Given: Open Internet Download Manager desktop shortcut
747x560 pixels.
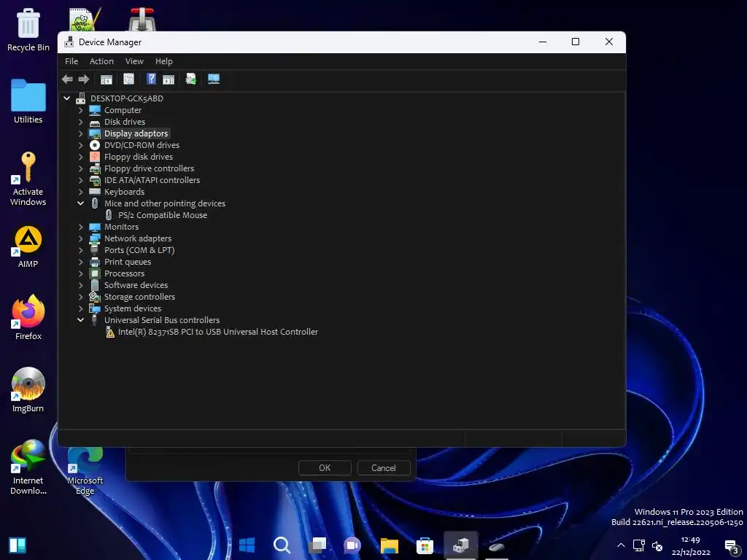Looking at the screenshot, I should tap(28, 467).
